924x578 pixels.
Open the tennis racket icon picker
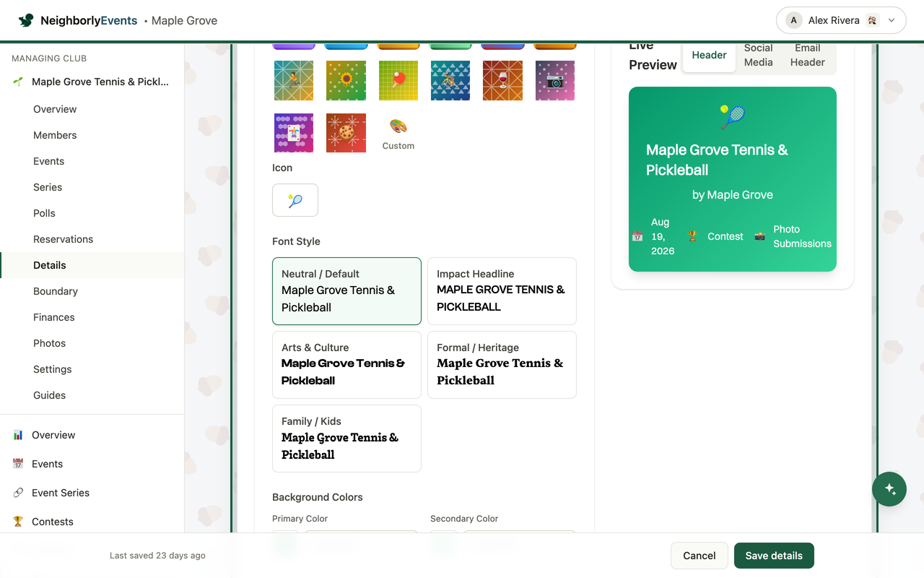[295, 200]
